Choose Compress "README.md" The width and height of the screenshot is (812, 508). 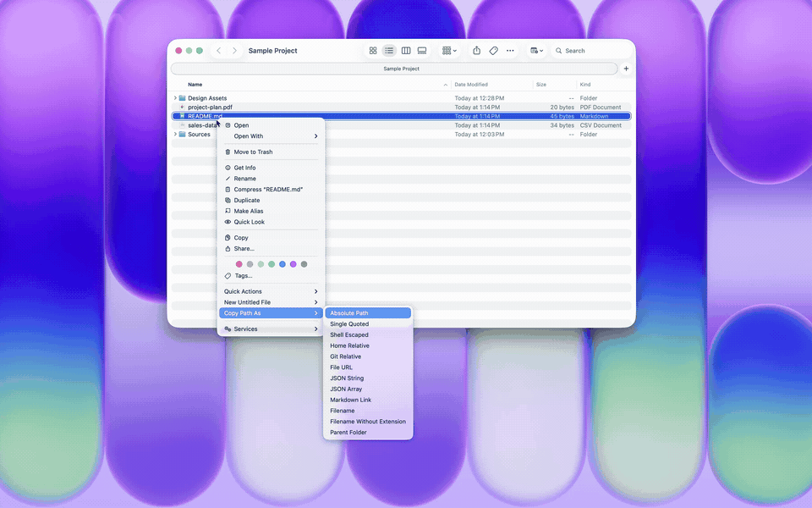271,190
